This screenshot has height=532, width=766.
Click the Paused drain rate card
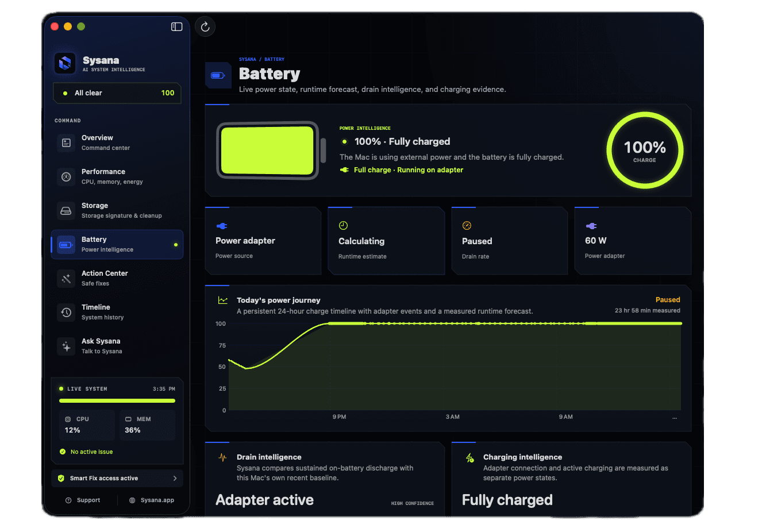(x=509, y=241)
